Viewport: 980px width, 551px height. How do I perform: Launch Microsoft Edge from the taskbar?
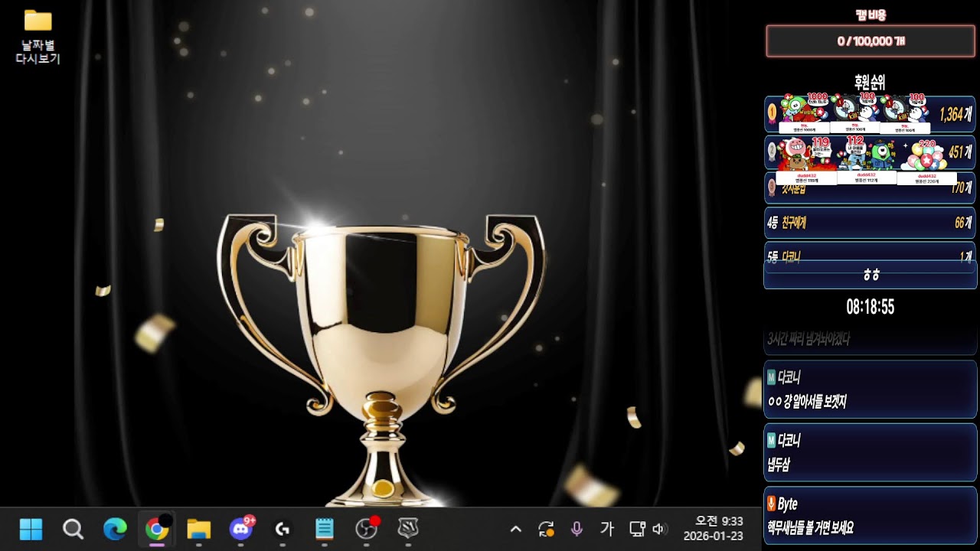[115, 529]
